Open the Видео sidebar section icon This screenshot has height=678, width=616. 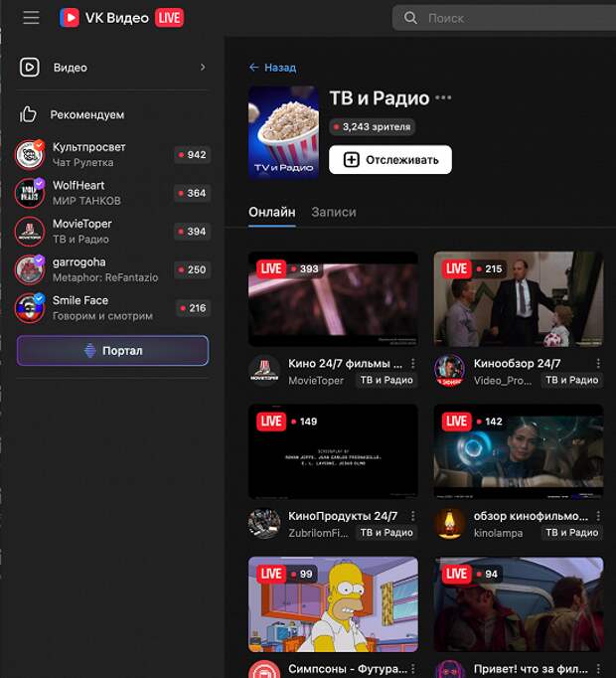click(30, 68)
